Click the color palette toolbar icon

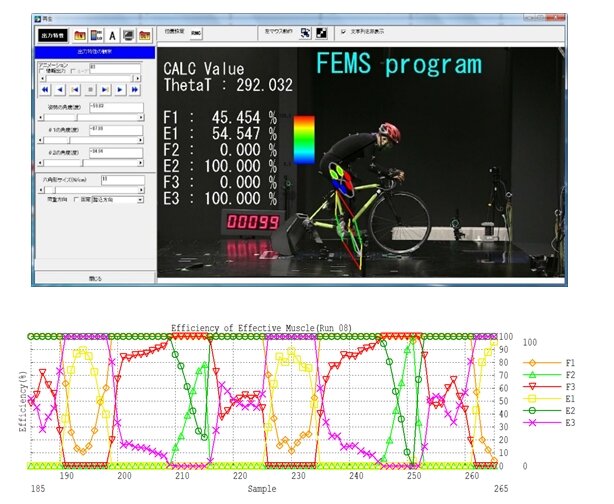96,35
